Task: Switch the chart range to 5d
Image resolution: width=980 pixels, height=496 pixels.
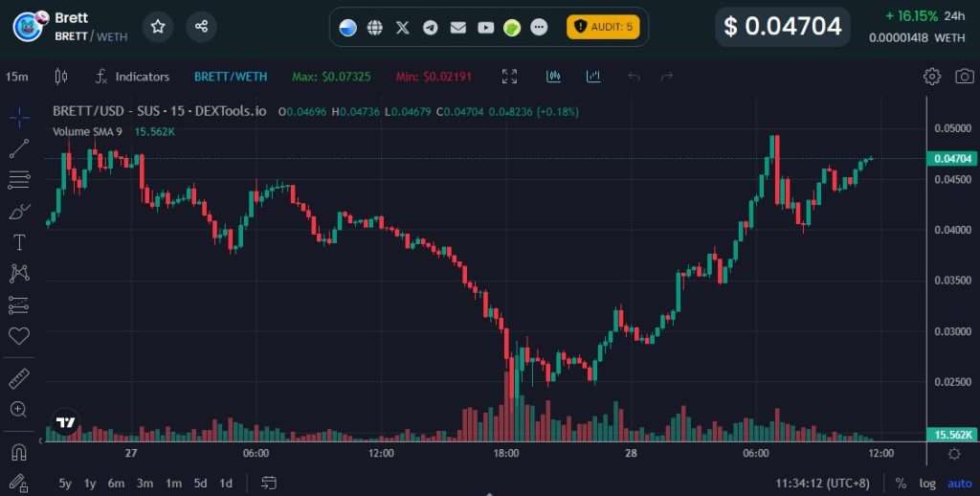Action: pyautogui.click(x=200, y=483)
